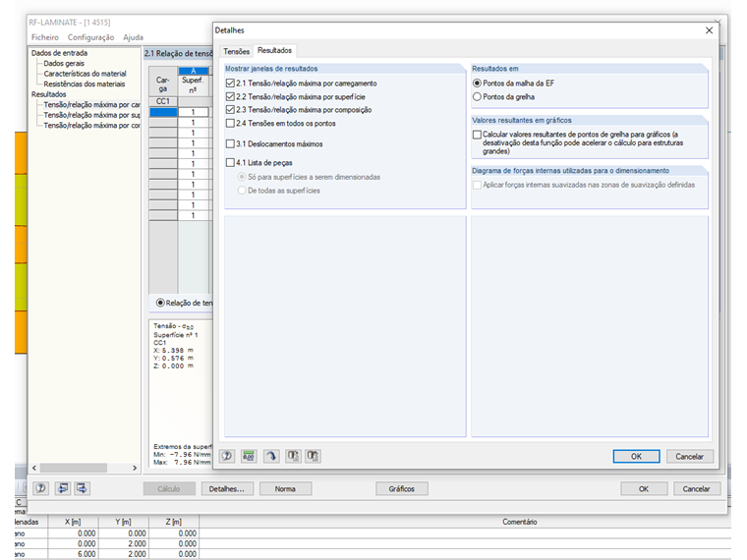Select Características do material tree item
This screenshot has width=747, height=560.
(x=85, y=74)
